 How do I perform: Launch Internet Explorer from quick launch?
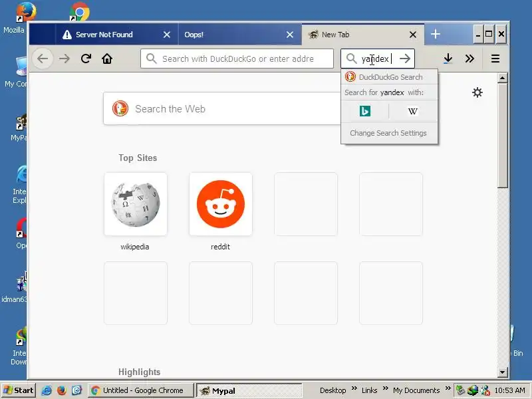coord(47,390)
